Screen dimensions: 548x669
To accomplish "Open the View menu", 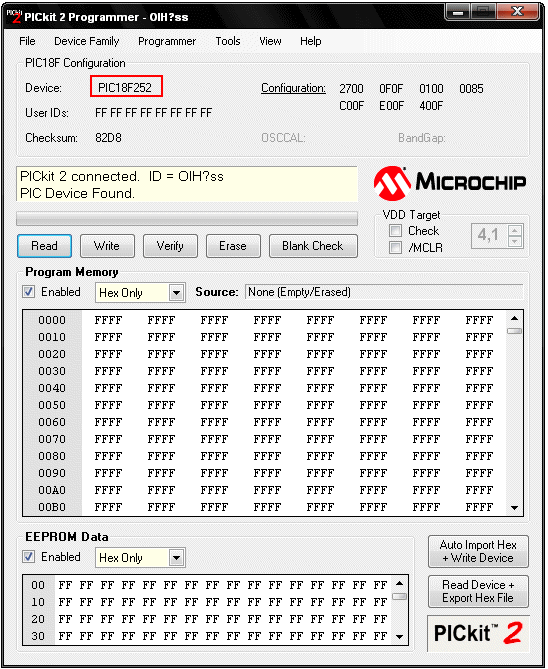I will (x=270, y=41).
